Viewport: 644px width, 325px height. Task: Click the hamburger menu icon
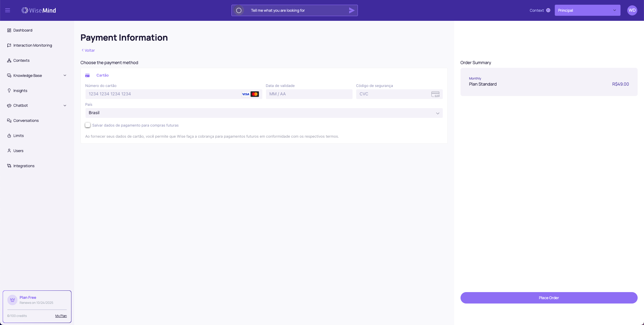(7, 10)
